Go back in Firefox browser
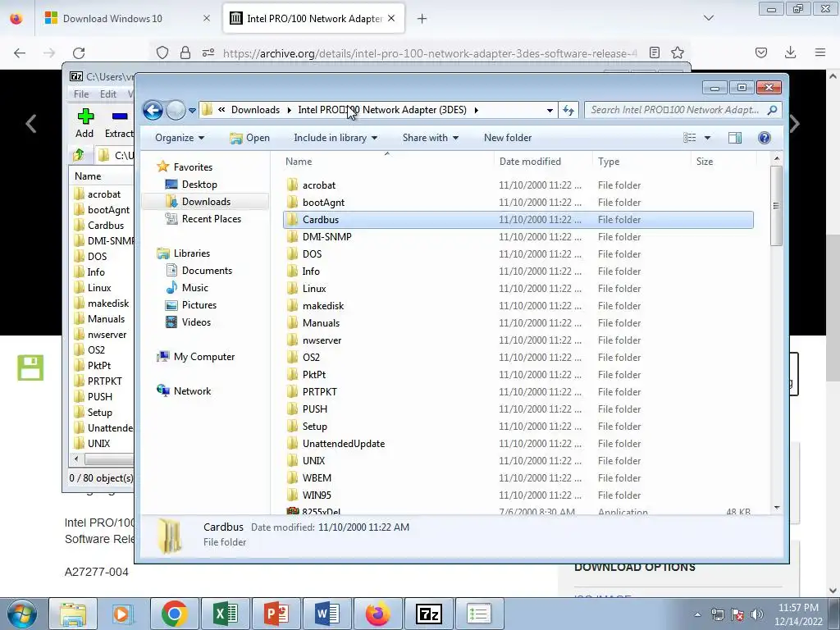The image size is (840, 630). 20,53
